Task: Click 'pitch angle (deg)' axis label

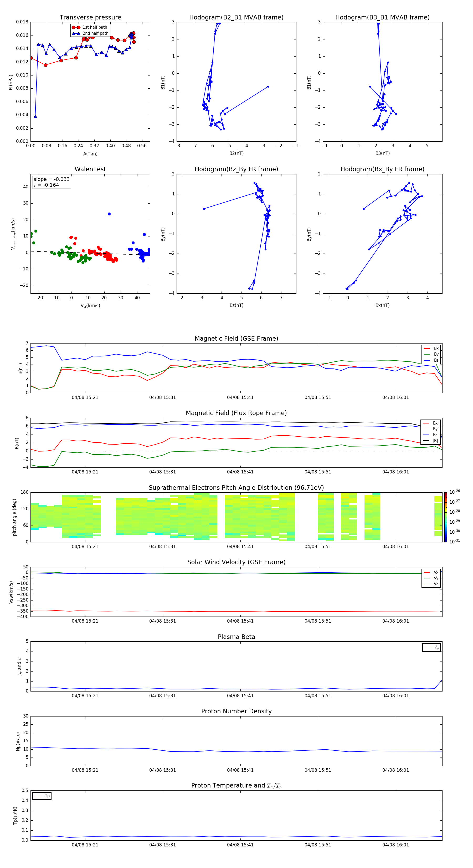Action: (14, 517)
